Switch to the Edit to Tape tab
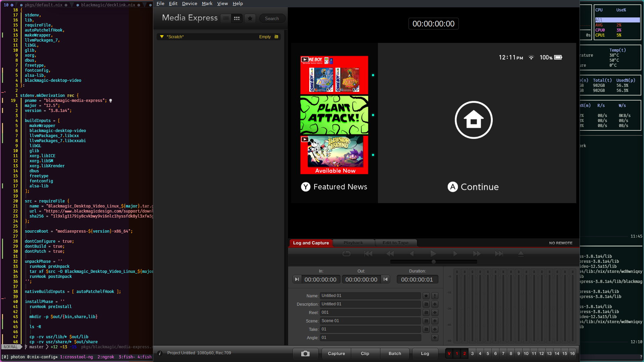 pyautogui.click(x=395, y=243)
